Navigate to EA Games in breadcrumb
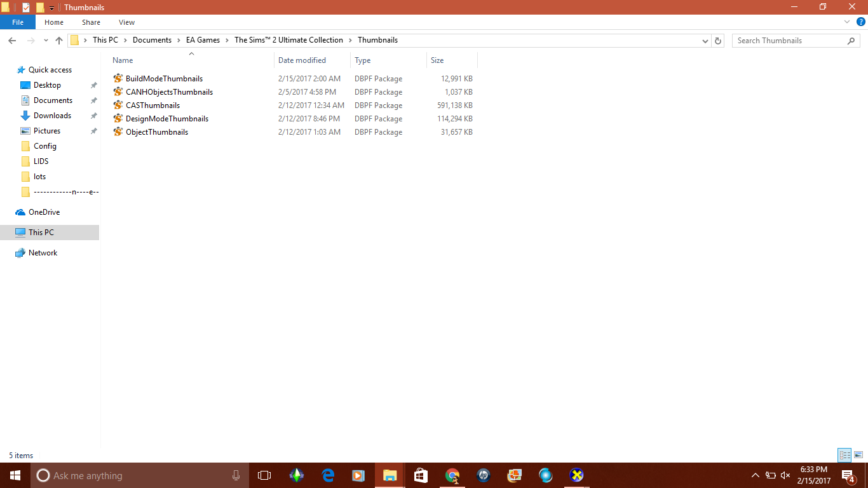This screenshot has width=868, height=488. coord(203,40)
